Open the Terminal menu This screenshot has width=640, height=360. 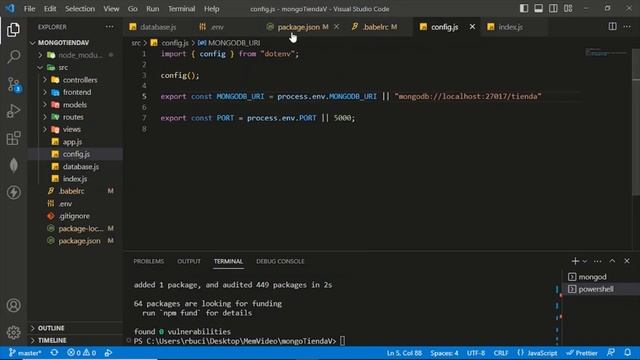pyautogui.click(x=181, y=9)
